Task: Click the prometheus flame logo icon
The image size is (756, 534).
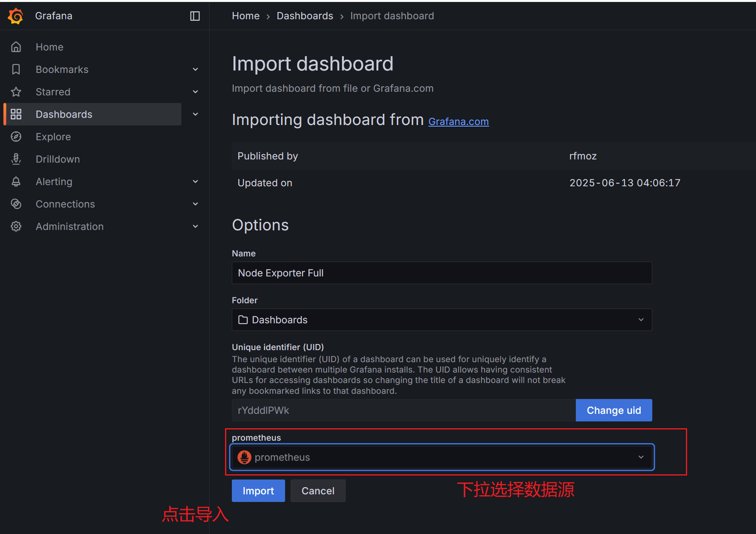Action: tap(244, 457)
